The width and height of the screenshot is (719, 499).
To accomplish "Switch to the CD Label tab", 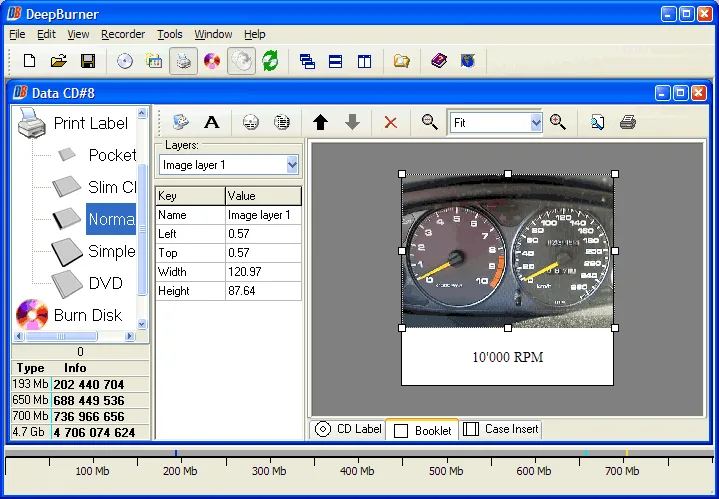I will pos(348,429).
